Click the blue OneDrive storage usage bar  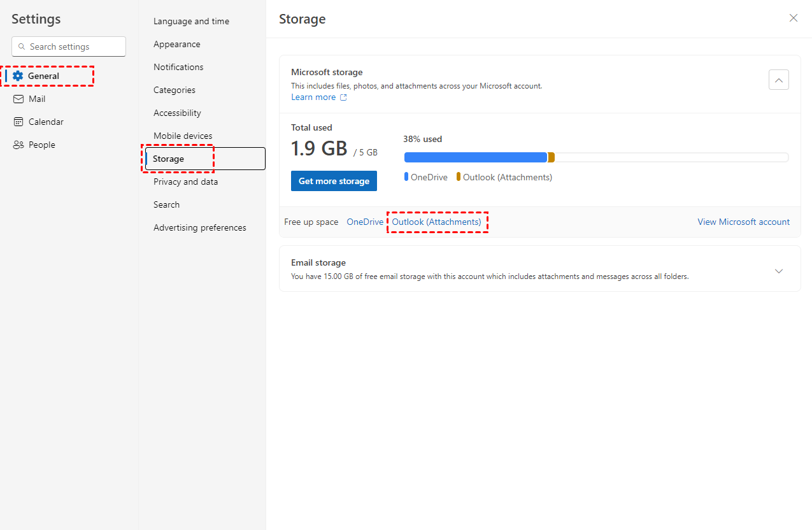475,157
